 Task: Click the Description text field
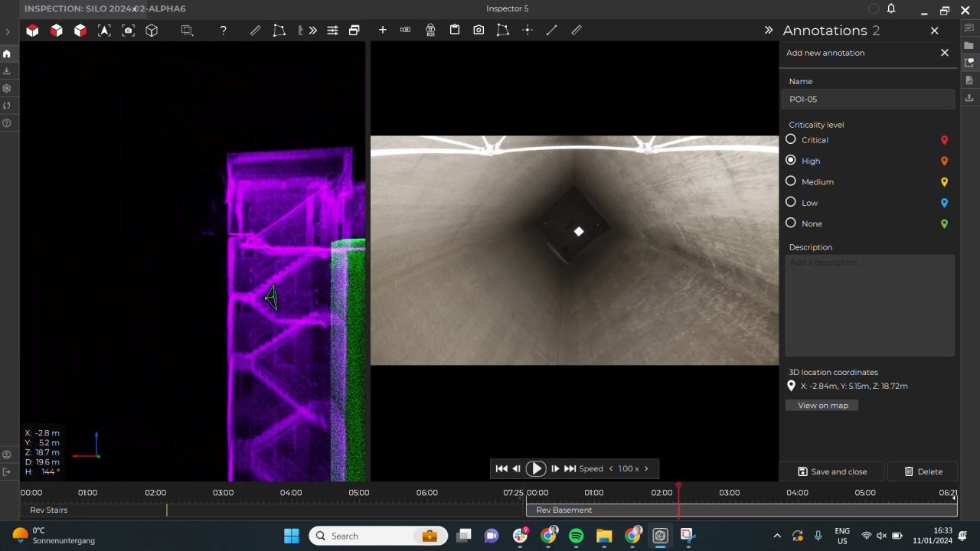[869, 305]
